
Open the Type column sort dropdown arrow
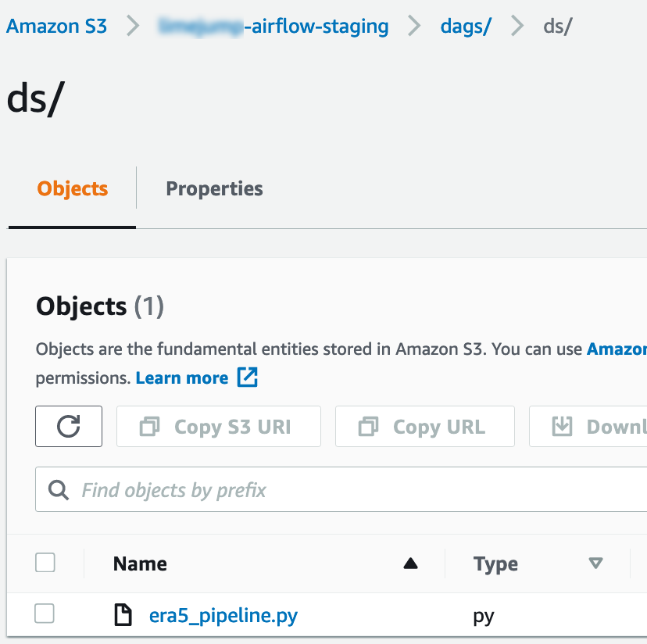596,563
